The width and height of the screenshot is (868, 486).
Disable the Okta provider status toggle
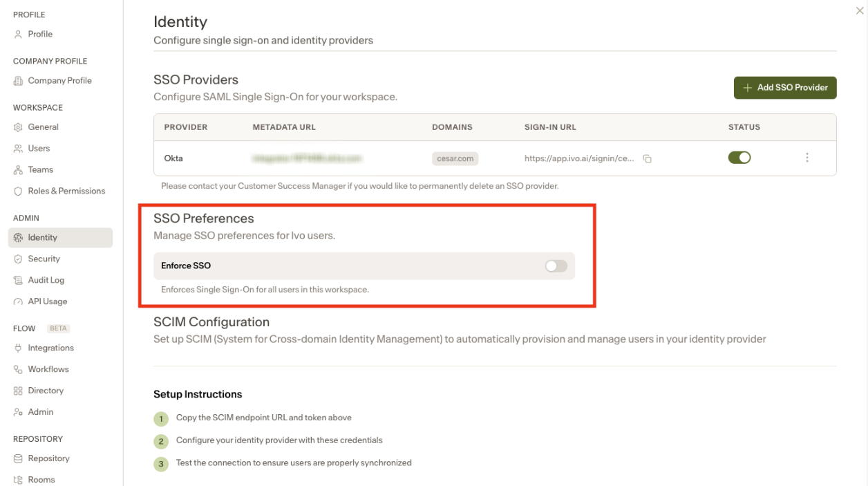[x=739, y=158]
